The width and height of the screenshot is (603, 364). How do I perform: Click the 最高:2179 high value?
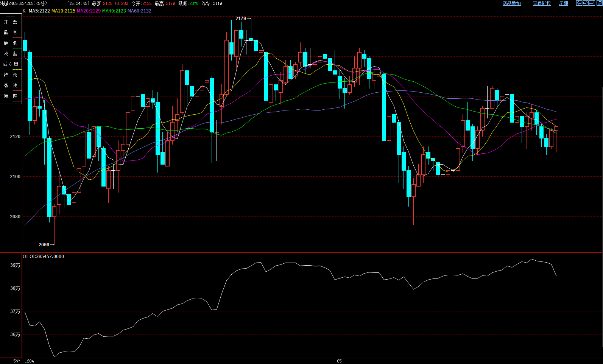click(165, 3)
